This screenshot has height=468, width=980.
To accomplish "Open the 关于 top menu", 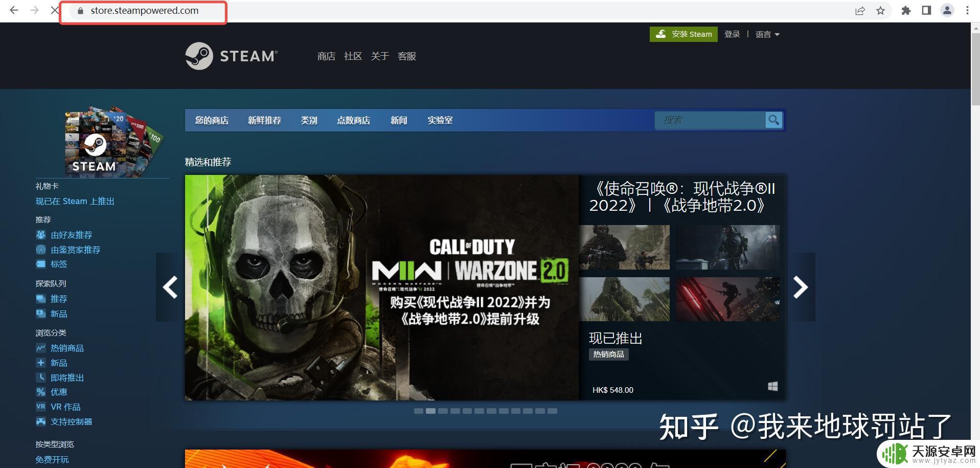I will pos(380,56).
